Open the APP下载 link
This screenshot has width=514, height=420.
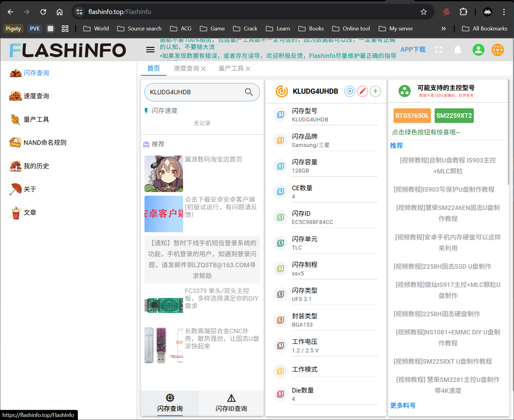413,49
